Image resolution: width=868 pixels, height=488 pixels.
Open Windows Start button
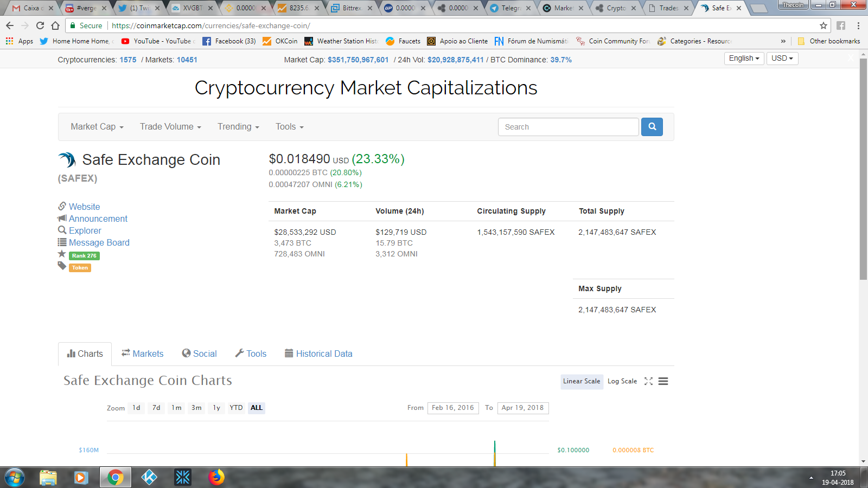pos(15,478)
